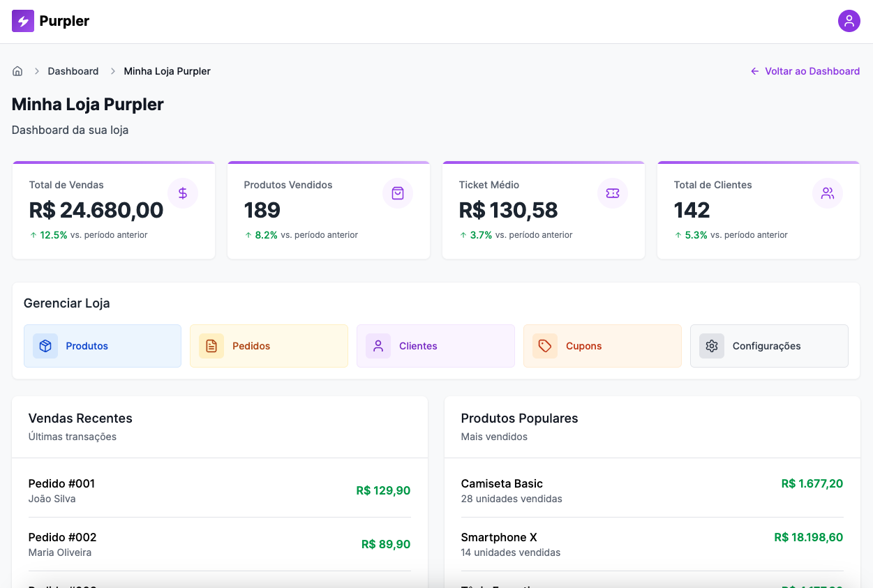Click the Purpler lightning bolt logo icon
Screen dimensions: 873x588
pyautogui.click(x=22, y=21)
